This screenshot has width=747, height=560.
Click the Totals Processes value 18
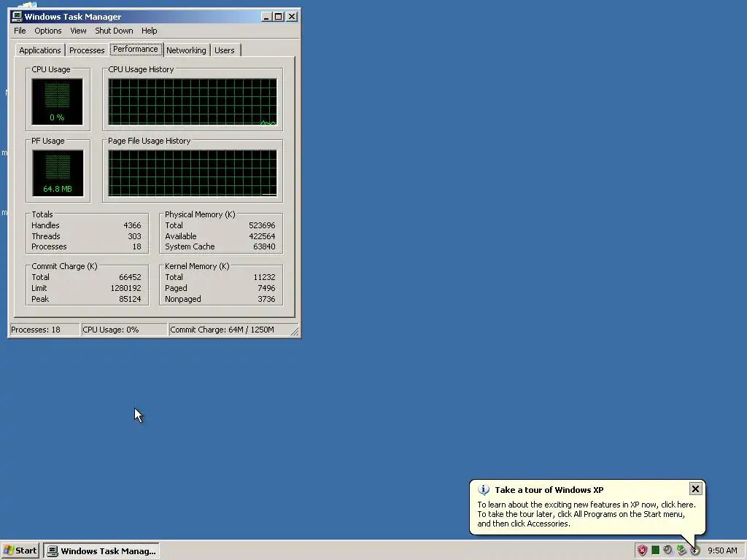pyautogui.click(x=136, y=246)
